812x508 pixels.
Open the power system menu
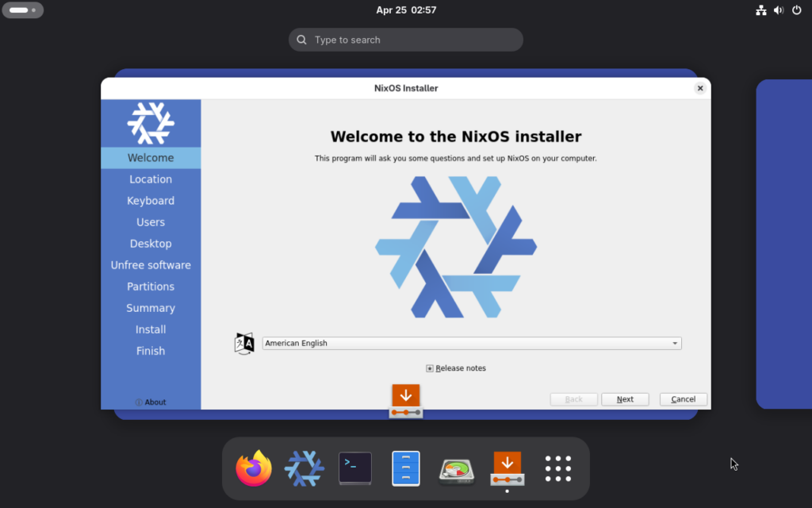[796, 10]
